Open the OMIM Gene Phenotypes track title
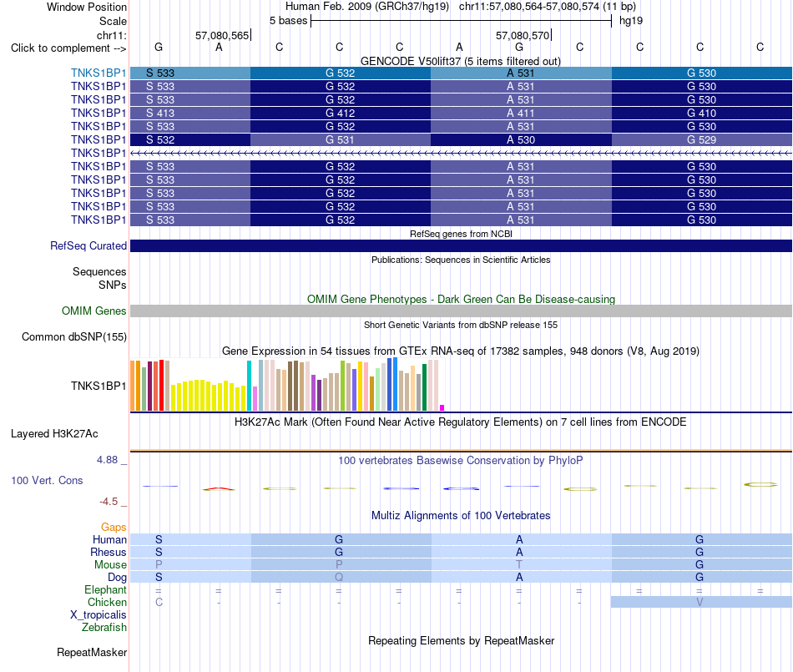 click(x=461, y=300)
